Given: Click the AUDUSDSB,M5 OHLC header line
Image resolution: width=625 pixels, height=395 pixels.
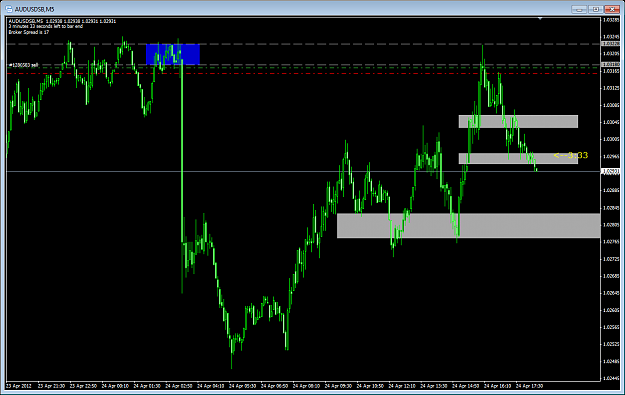Looking at the screenshot, I should [x=62, y=21].
